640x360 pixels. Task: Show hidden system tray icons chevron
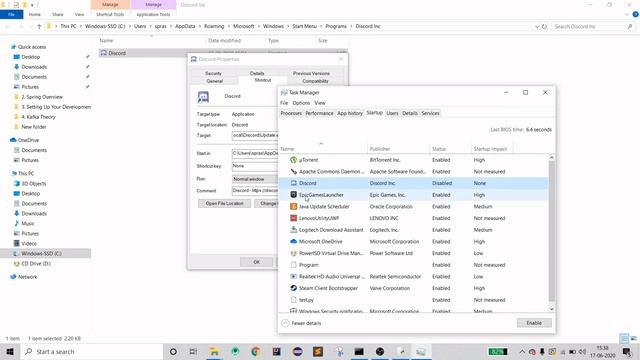[x=522, y=351]
